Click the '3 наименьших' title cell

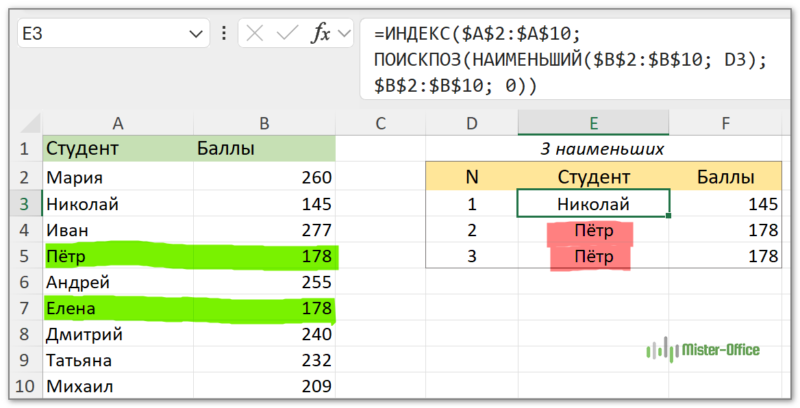pyautogui.click(x=602, y=149)
